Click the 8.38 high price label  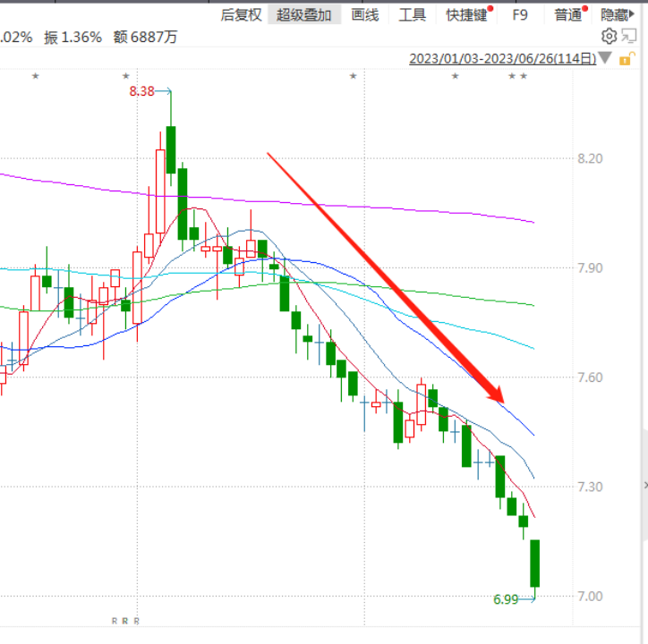coord(141,91)
